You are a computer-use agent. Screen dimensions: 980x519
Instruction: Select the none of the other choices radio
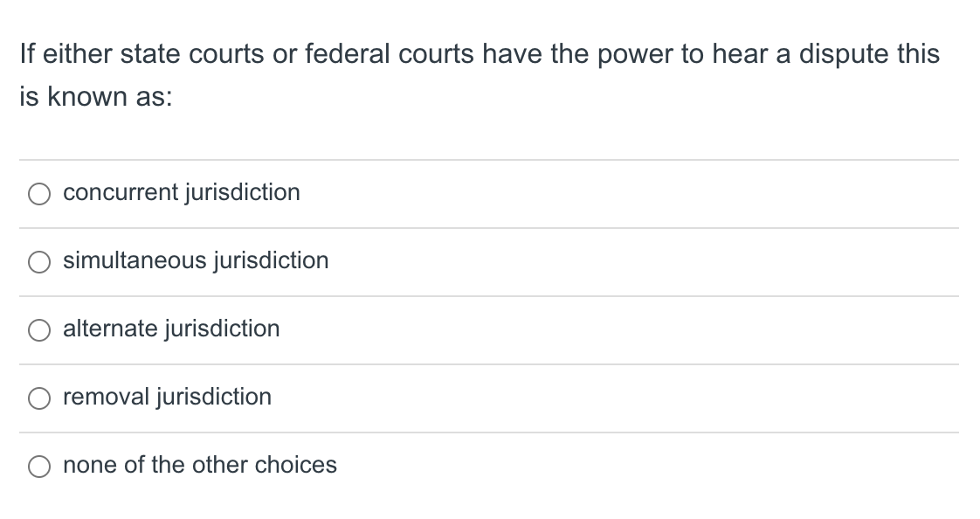pos(39,467)
